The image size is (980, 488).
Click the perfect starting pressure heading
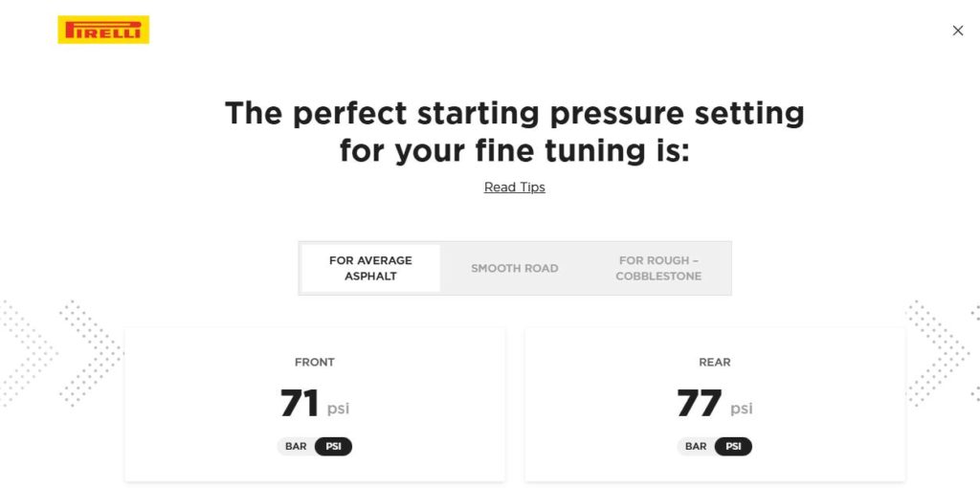(x=514, y=131)
